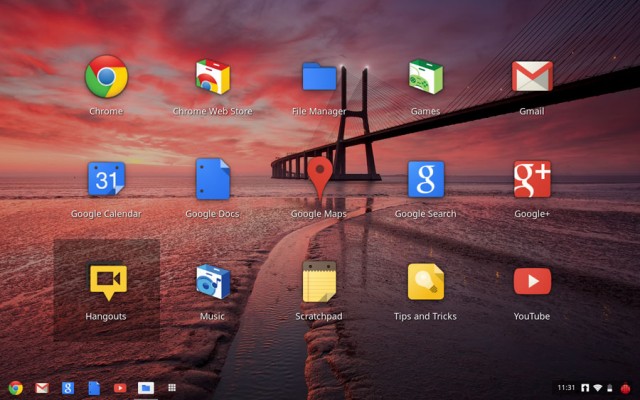The width and height of the screenshot is (640, 400).
Task: Open Gmail from the app grid
Action: point(532,77)
